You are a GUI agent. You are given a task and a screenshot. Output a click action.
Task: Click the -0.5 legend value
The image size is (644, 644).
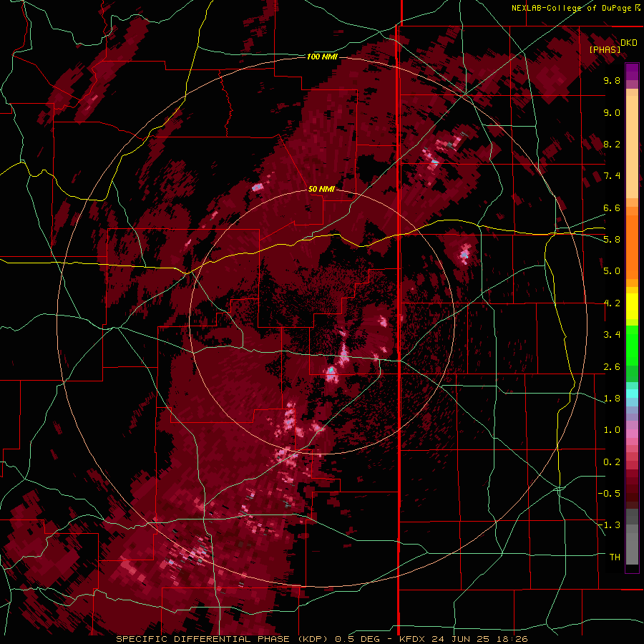pos(609,494)
